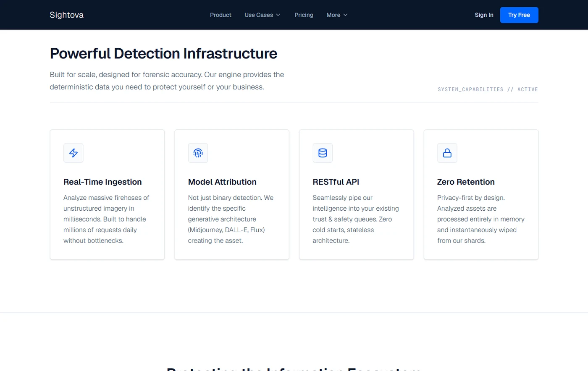Click the padlock Zero Retention icon
588x371 pixels.
pyautogui.click(x=447, y=153)
